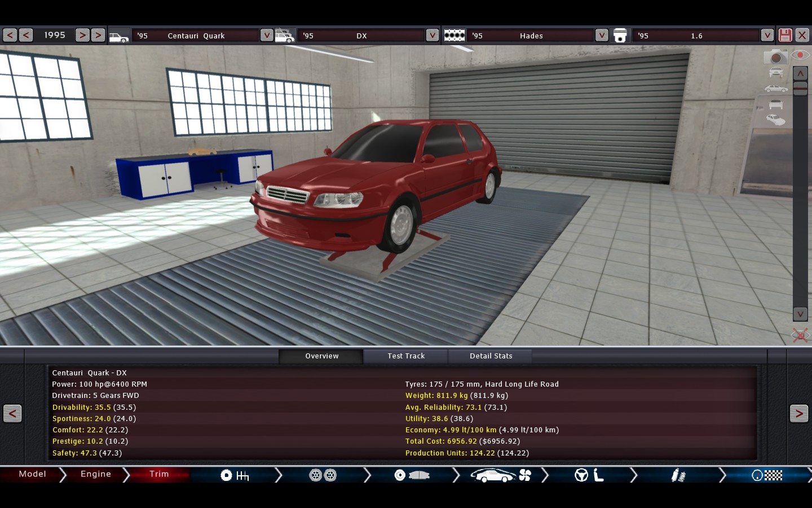Expand the DX trim dropdown
The image size is (812, 508).
(432, 35)
